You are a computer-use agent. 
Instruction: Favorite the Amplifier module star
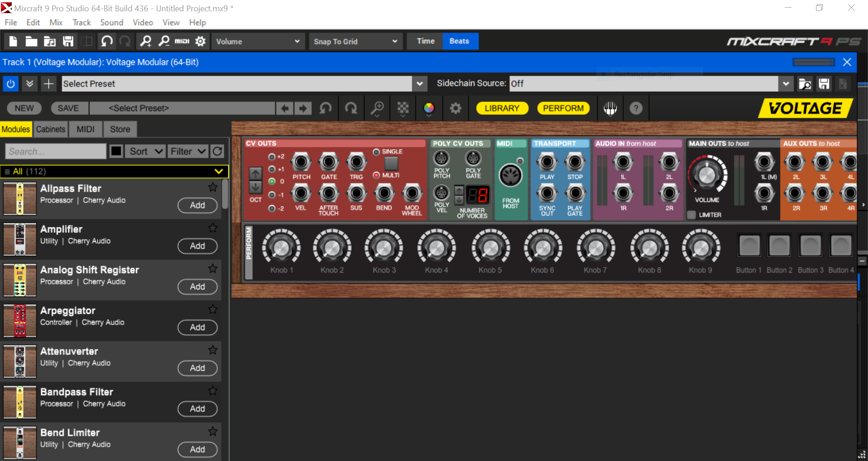(213, 228)
